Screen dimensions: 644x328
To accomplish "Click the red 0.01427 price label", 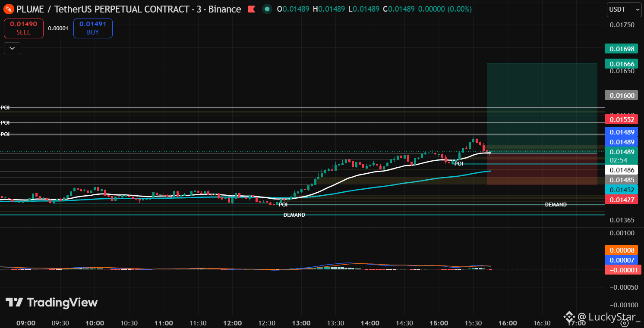I will (x=622, y=199).
